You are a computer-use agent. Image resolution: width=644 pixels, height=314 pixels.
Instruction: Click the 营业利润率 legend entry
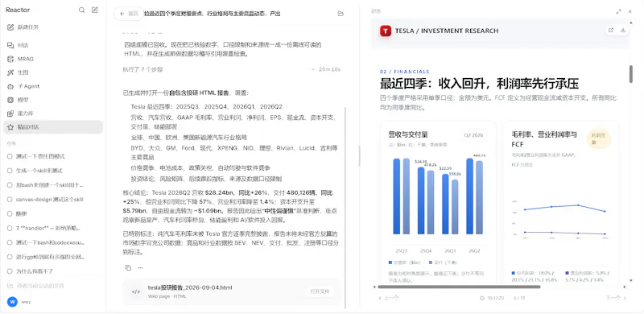click(x=588, y=276)
